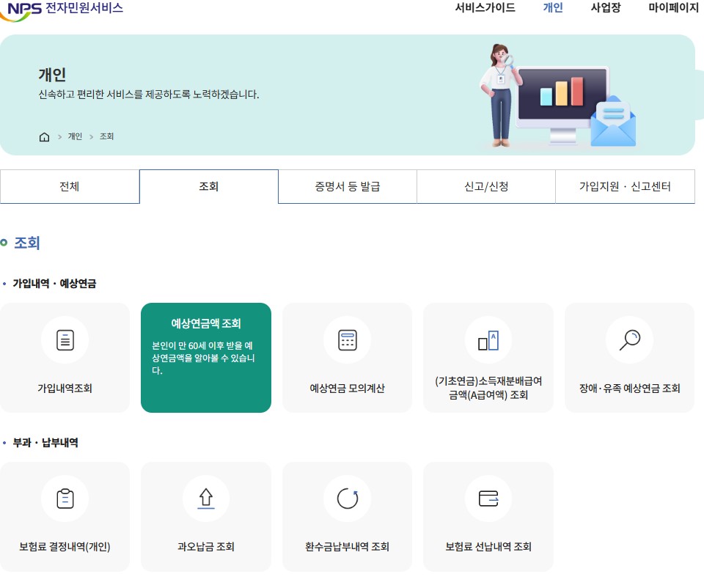
Task: Open the 서비스가이드 menu
Action: [484, 9]
